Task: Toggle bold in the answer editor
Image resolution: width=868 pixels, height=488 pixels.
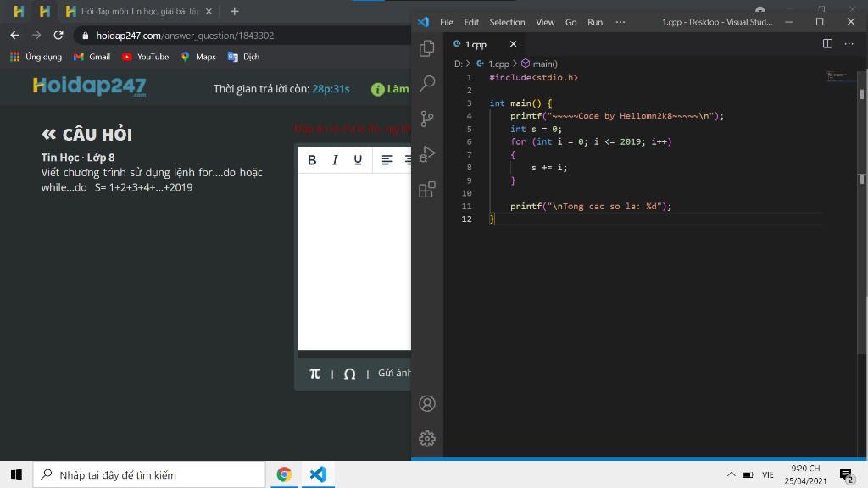Action: 312,160
